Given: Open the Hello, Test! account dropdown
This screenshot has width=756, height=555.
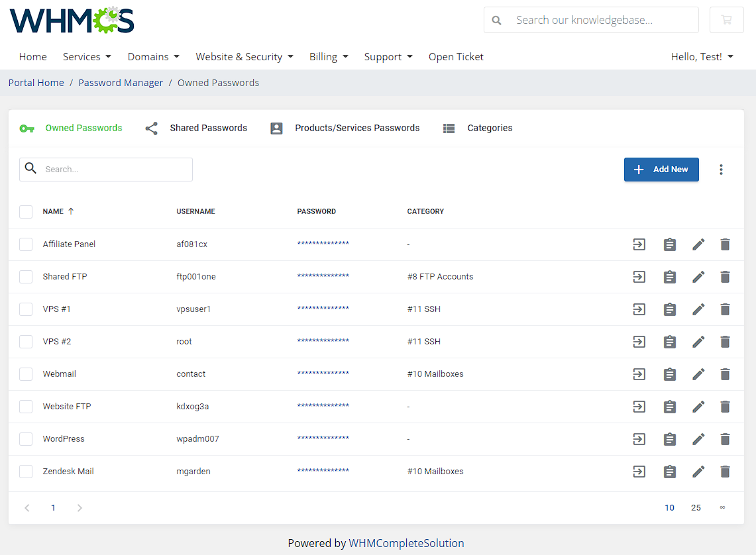Looking at the screenshot, I should (x=702, y=57).
